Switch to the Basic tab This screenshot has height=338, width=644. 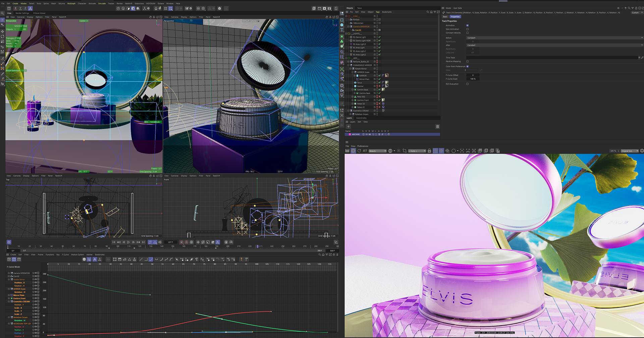(x=445, y=16)
